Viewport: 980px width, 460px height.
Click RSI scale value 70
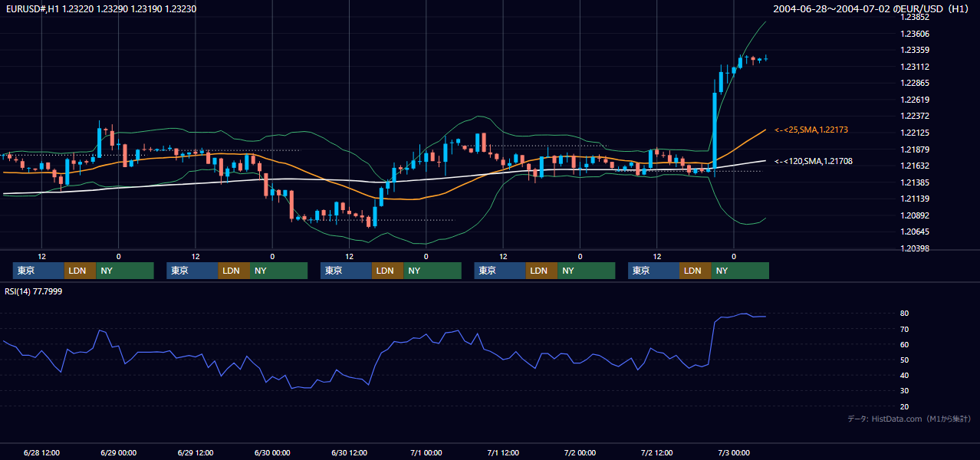(904, 329)
